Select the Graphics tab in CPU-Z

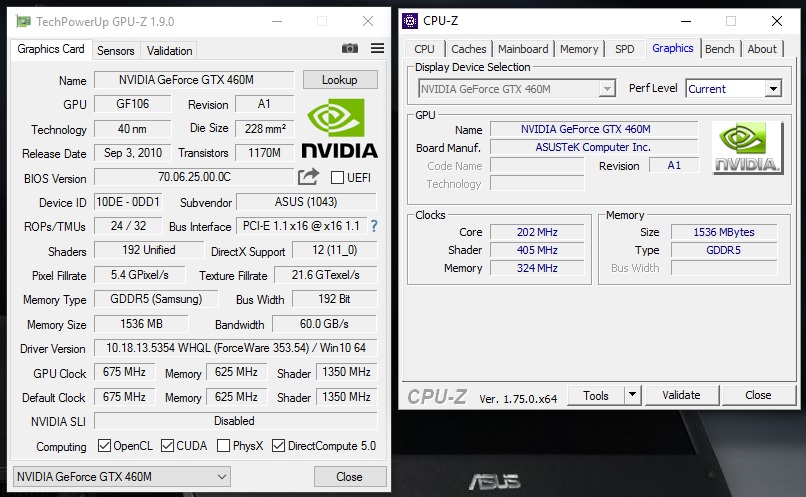pos(673,48)
